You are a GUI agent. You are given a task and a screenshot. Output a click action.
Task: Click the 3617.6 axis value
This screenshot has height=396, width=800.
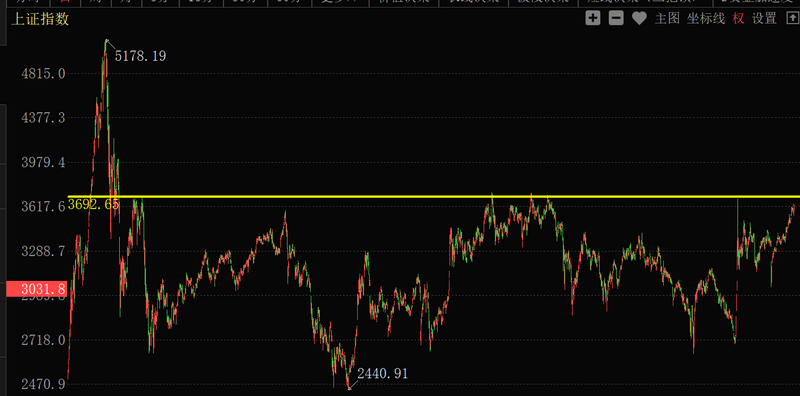[x=43, y=207]
